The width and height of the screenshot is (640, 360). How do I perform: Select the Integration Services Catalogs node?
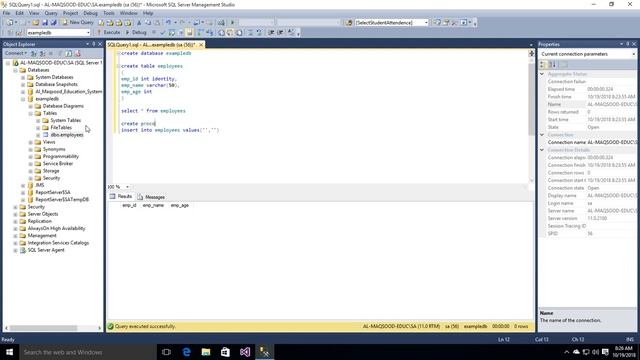coord(58,243)
